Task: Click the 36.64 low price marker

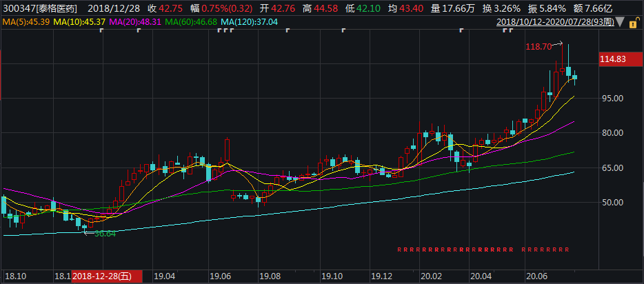Action: coord(104,234)
